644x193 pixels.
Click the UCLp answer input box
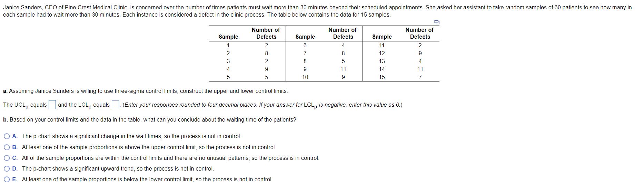tap(52, 105)
